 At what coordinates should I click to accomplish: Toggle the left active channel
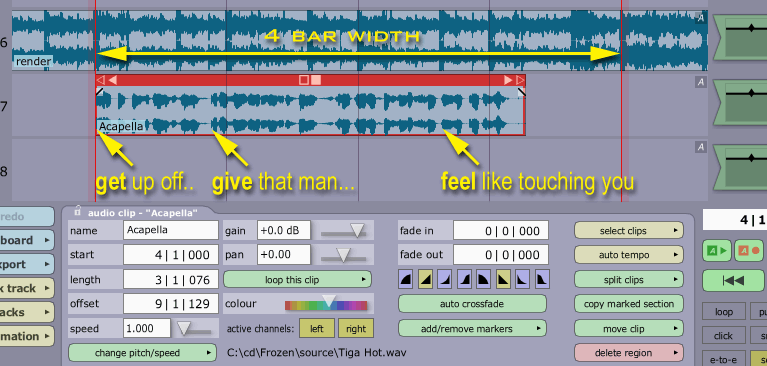(316, 329)
